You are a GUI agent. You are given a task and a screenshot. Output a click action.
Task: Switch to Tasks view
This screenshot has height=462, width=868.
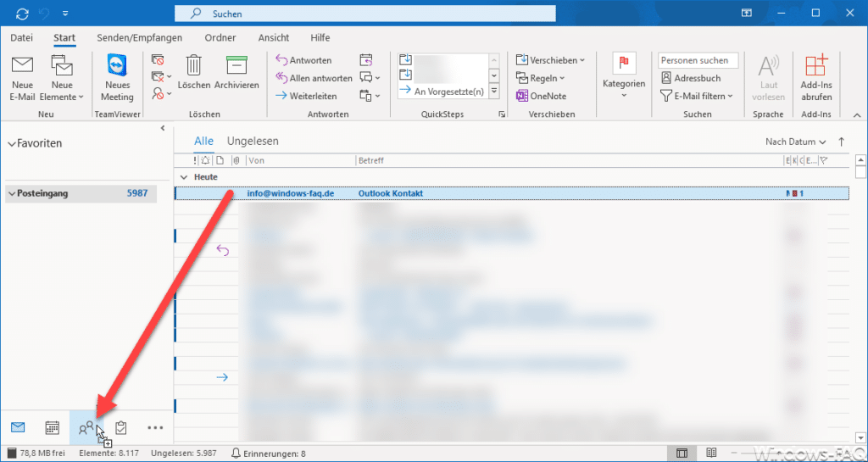[x=120, y=427]
